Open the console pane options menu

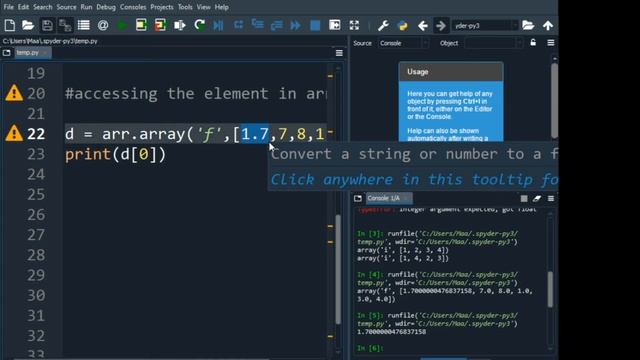[x=551, y=198]
